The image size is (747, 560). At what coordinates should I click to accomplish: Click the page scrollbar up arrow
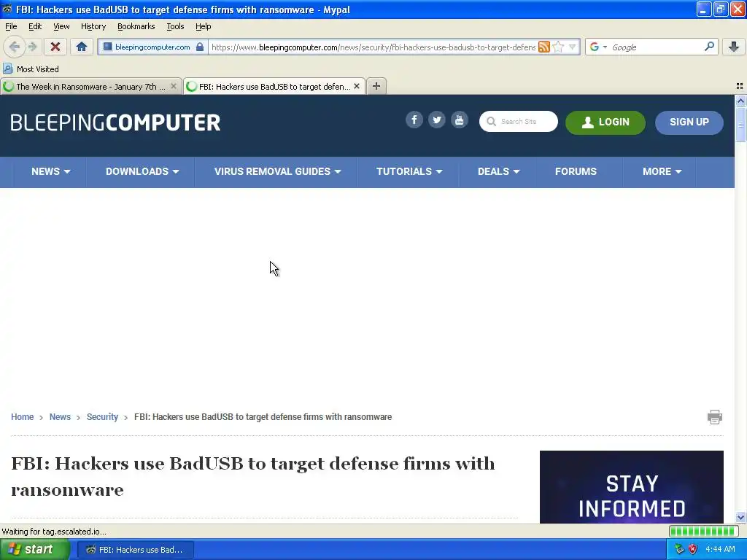740,101
